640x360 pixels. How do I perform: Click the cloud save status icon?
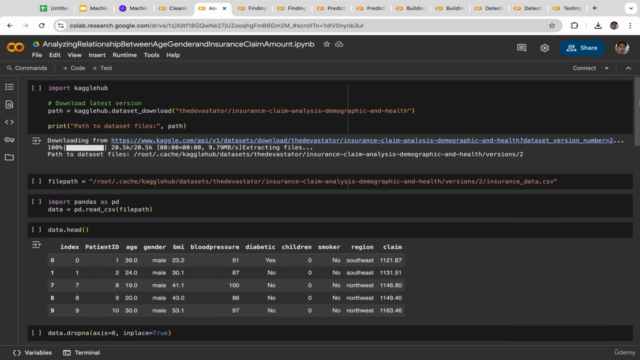point(339,44)
